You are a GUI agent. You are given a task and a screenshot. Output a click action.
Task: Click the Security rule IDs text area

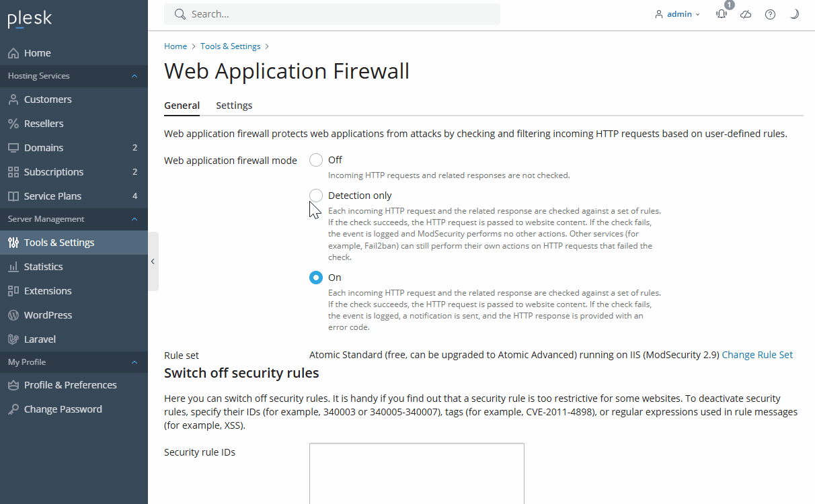(x=417, y=474)
